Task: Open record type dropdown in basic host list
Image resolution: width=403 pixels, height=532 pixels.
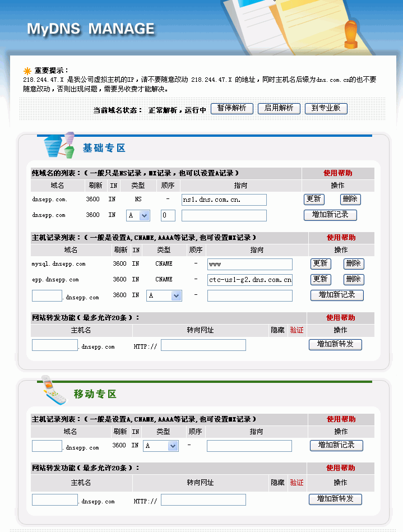Action: click(164, 295)
